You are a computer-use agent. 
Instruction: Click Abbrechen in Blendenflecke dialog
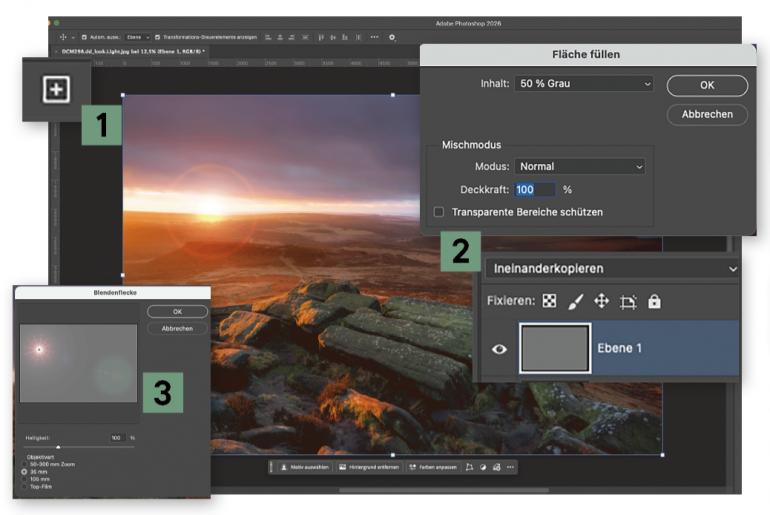pos(177,328)
